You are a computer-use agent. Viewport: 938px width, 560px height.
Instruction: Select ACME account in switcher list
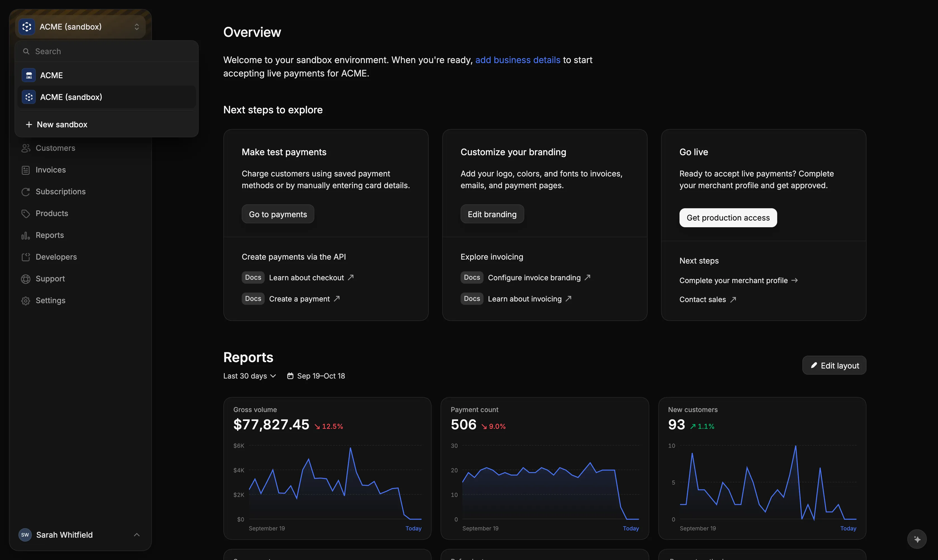tap(107, 75)
